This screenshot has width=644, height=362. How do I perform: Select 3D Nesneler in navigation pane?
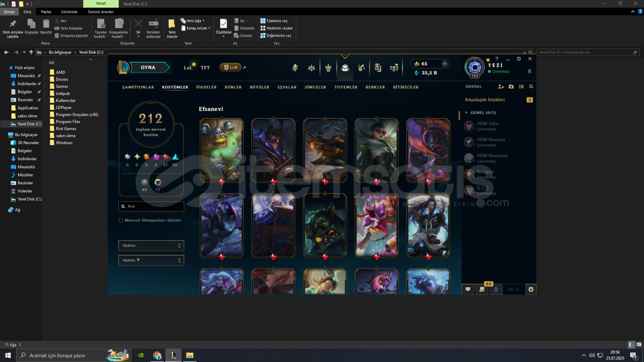coord(28,143)
